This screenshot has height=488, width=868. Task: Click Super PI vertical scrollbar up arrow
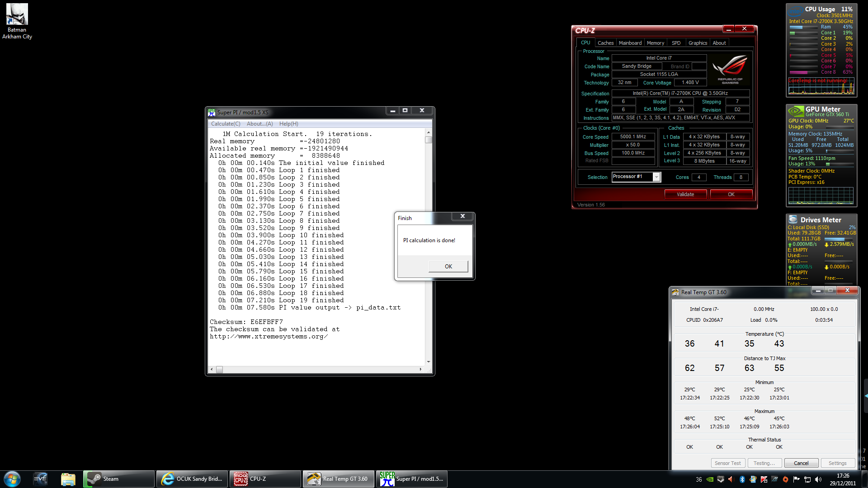coord(429,133)
